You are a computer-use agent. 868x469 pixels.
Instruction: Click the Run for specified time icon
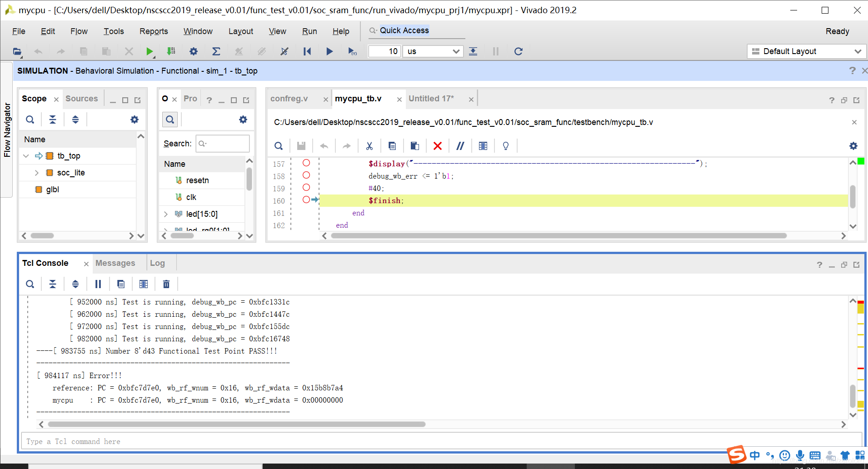coord(352,51)
